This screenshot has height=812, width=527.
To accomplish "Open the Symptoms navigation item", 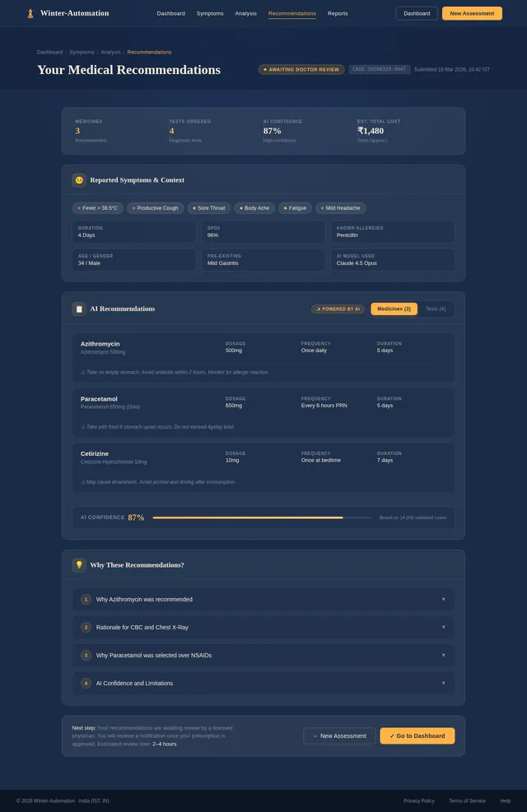I will pos(210,13).
